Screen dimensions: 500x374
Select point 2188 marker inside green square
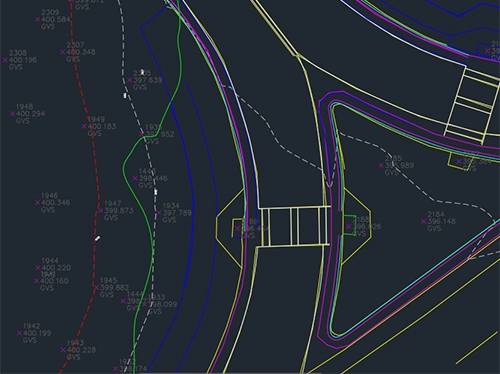pos(349,227)
